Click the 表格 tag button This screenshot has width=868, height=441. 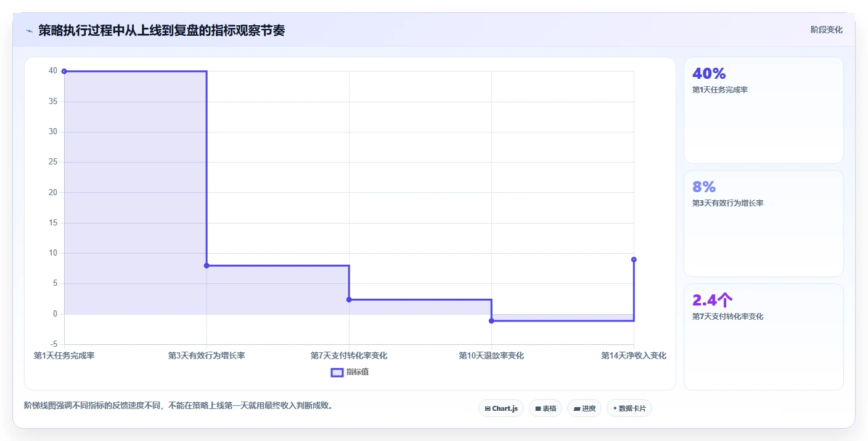(545, 408)
